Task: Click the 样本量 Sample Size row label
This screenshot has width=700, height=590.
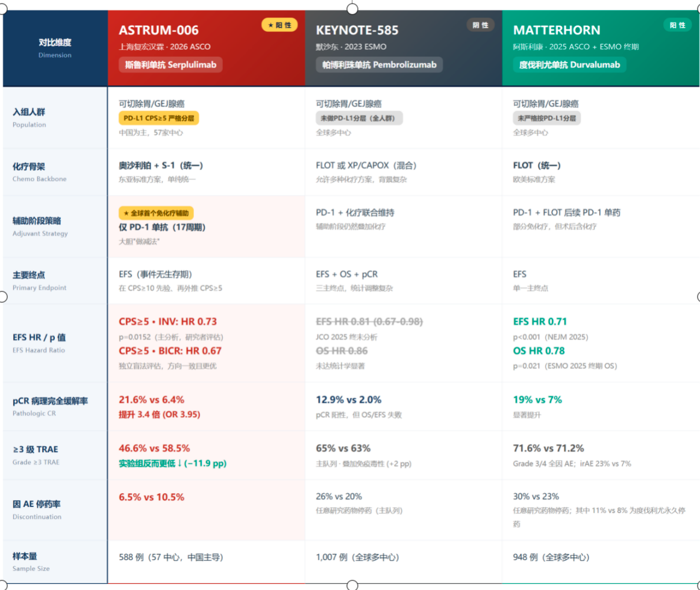Action: click(x=31, y=562)
